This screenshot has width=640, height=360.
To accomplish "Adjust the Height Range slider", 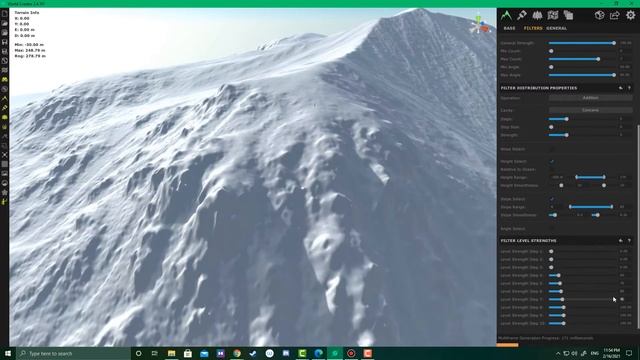I will 590,177.
